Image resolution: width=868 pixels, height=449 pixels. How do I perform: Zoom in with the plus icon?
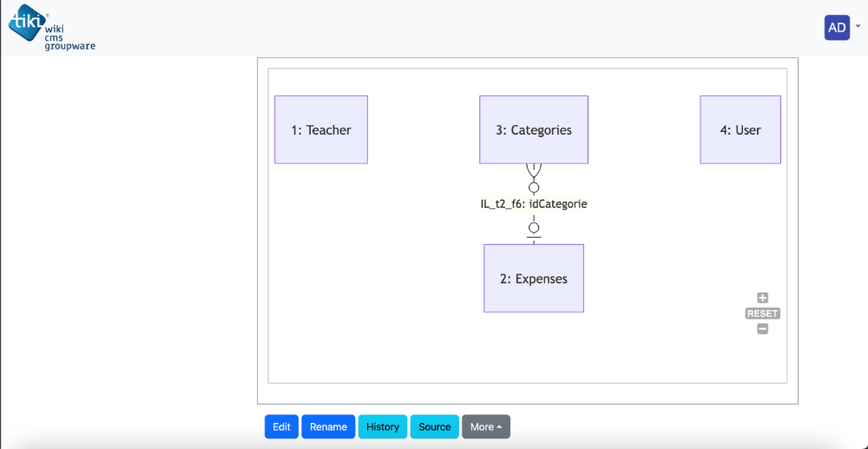pyautogui.click(x=762, y=298)
